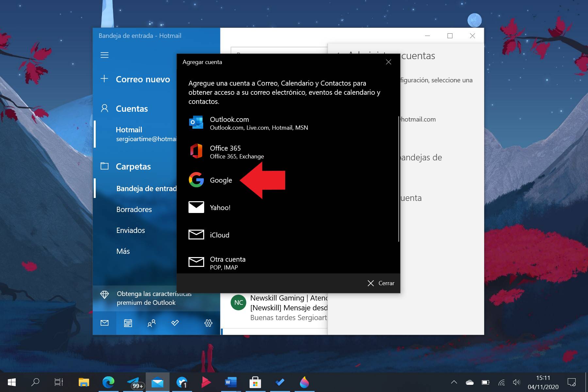Choose Google as the account type
This screenshot has height=392, width=588.
(221, 180)
